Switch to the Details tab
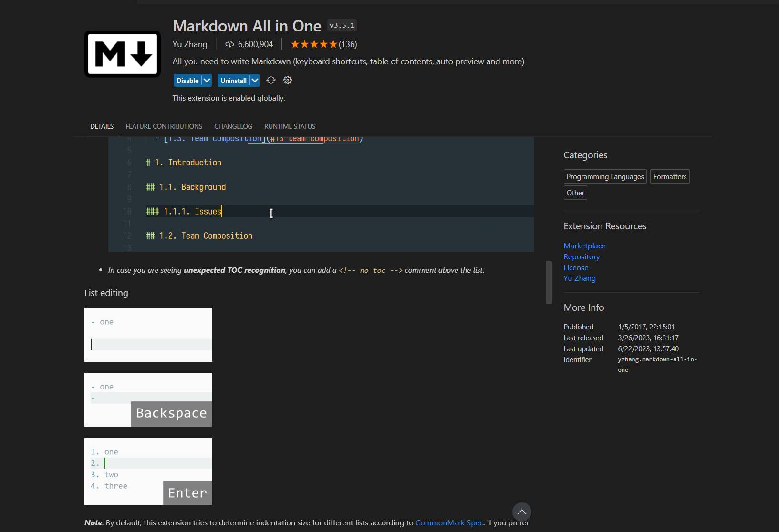 (102, 126)
